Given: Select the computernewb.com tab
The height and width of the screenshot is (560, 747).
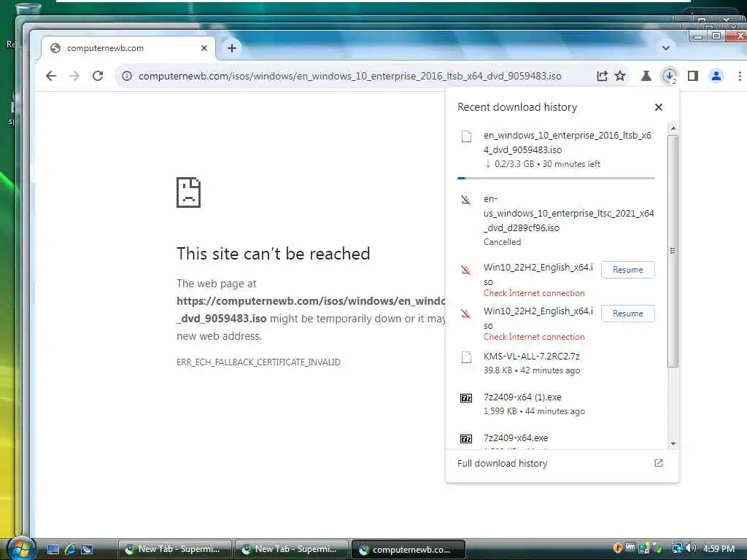Looking at the screenshot, I should [x=128, y=48].
